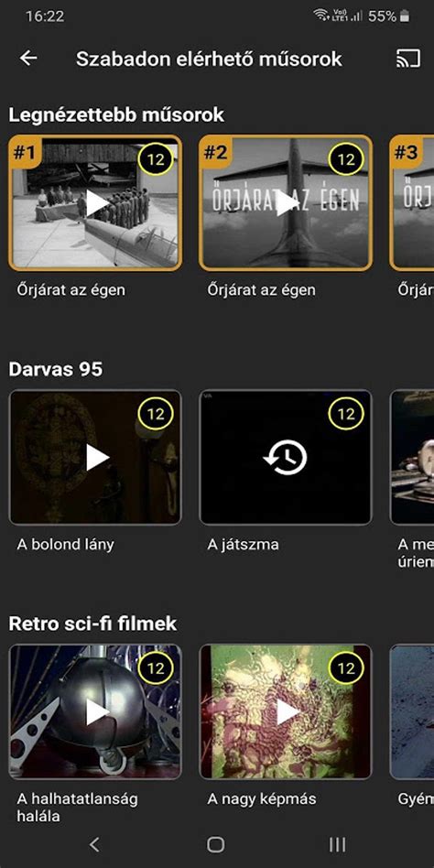Play the #2 ranked Őrjárat az égen video
The height and width of the screenshot is (868, 434).
click(x=287, y=203)
